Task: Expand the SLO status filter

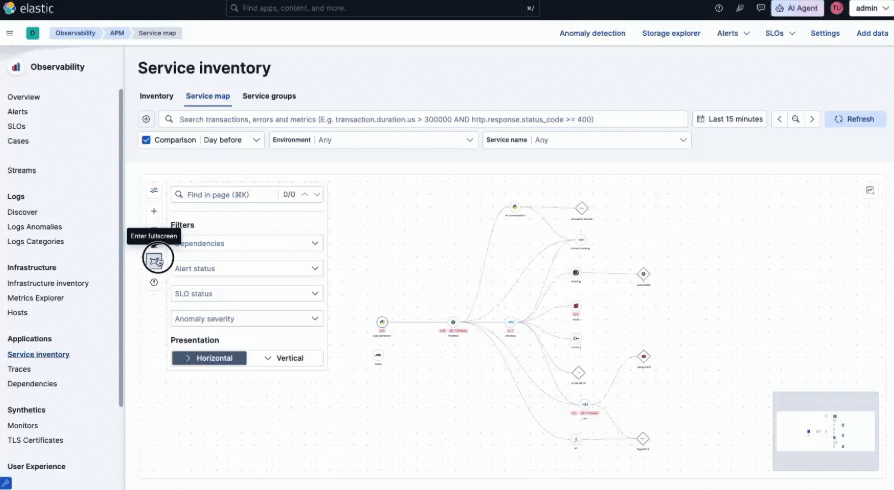Action: click(x=247, y=294)
